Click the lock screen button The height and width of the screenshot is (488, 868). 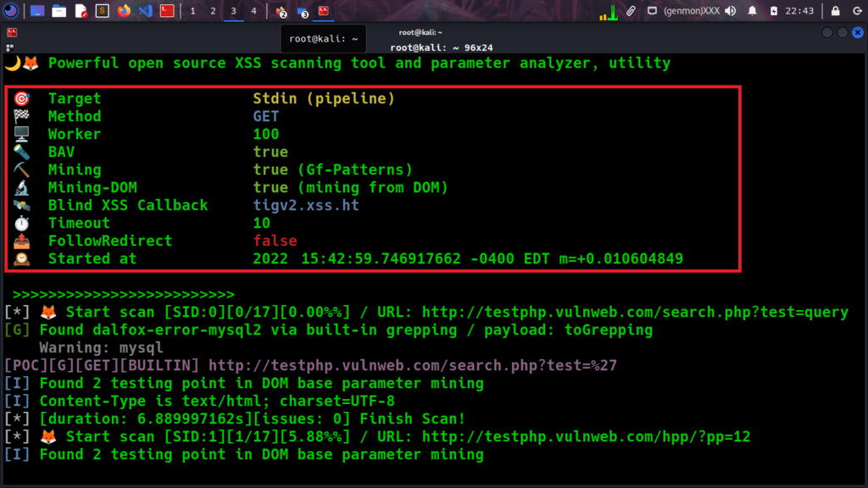click(x=835, y=11)
